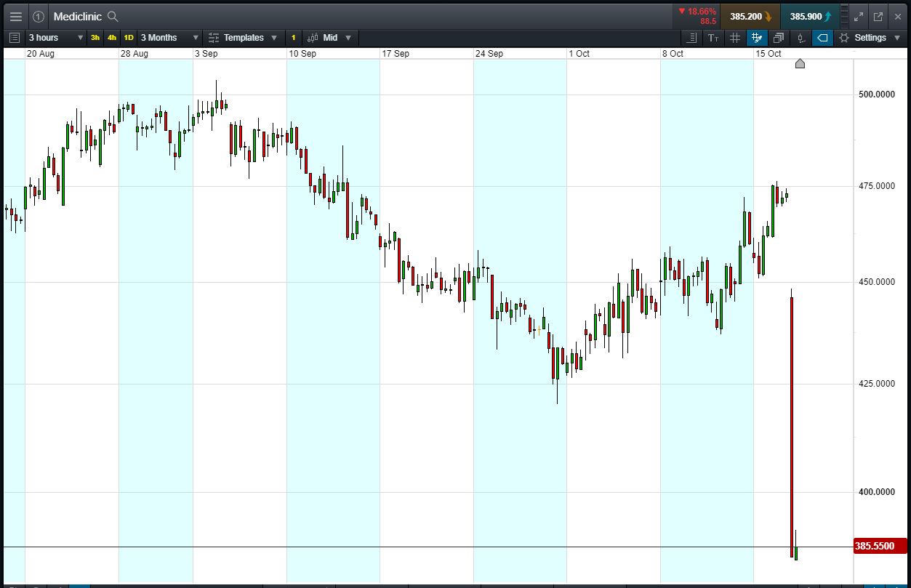
Task: Select the text size Tt tool
Action: click(x=713, y=37)
